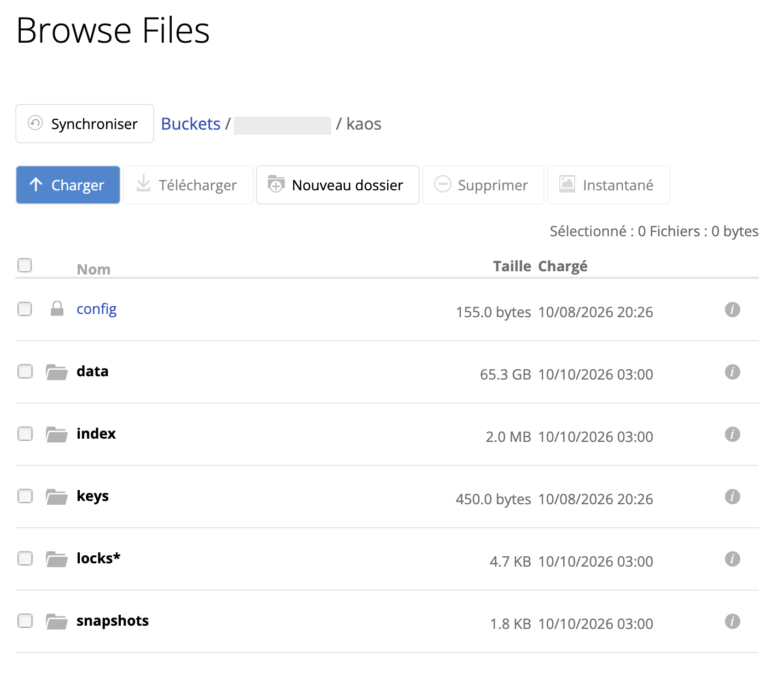This screenshot has height=676, width=784.
Task: Check the box for snapshots folder
Action: coord(25,621)
